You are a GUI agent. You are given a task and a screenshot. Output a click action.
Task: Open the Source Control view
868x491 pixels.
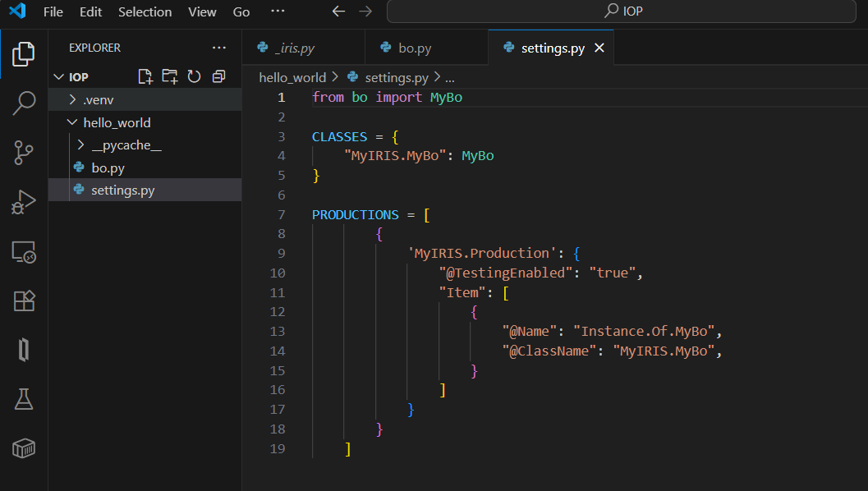(x=24, y=152)
